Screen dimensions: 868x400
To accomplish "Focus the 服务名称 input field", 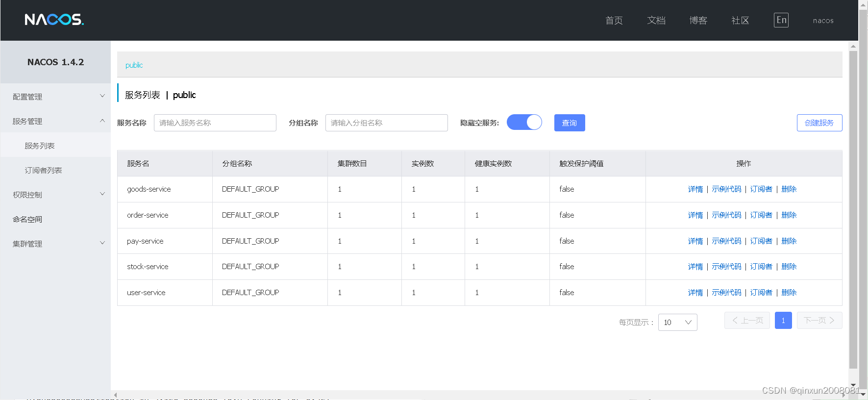I will (215, 123).
